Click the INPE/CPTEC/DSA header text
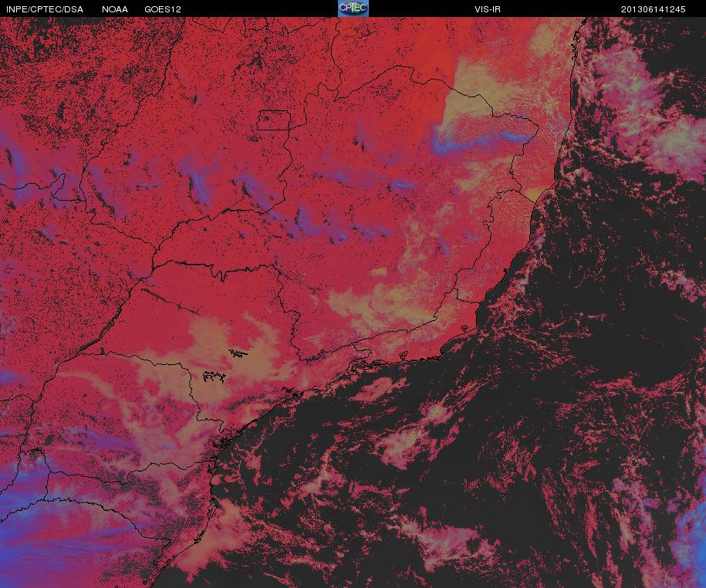The image size is (706, 588). 45,9
